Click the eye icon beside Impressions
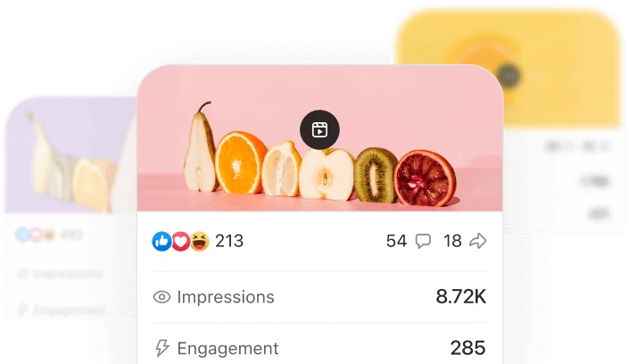This screenshot has width=629, height=364. (x=161, y=297)
